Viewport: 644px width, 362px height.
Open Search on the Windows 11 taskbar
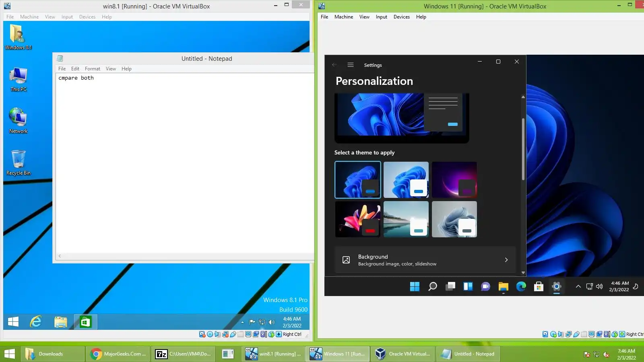click(433, 286)
